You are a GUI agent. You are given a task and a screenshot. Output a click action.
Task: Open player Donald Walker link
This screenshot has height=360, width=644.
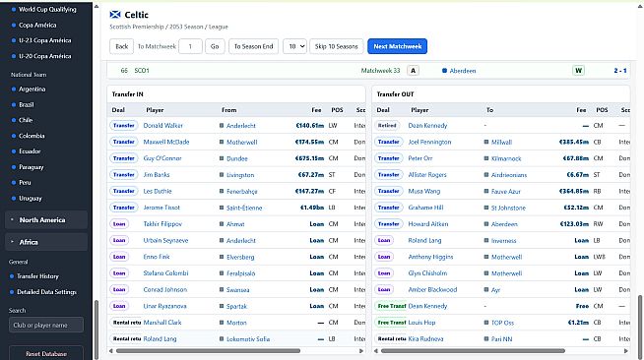[163, 126]
